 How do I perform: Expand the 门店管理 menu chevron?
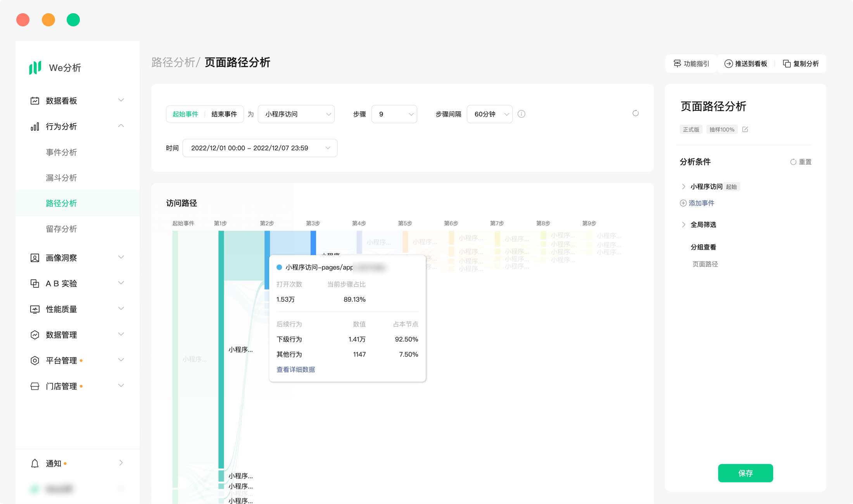(x=121, y=386)
